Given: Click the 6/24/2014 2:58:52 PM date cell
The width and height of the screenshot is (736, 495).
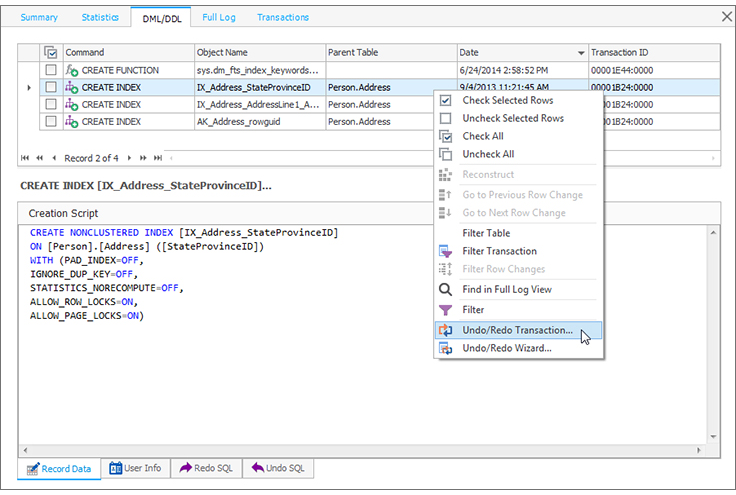Looking at the screenshot, I should coord(523,70).
